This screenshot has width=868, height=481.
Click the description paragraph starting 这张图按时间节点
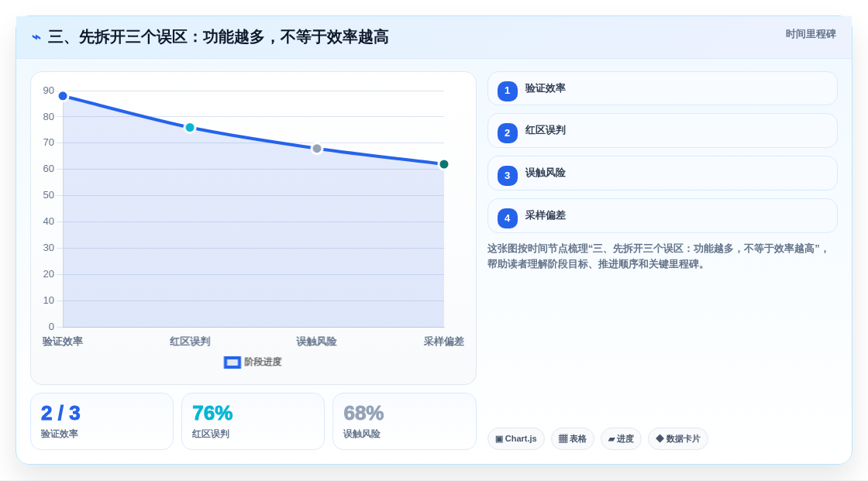pos(658,256)
